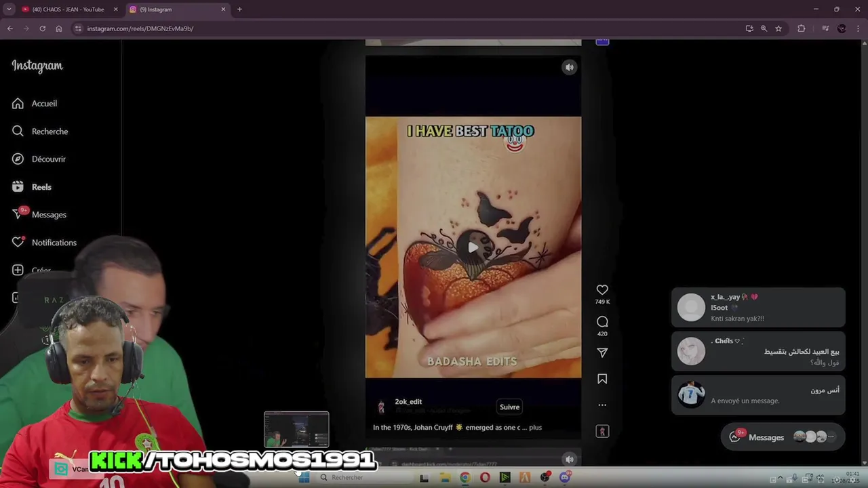Open the browser three-dot menu
This screenshot has height=488, width=868.
858,28
